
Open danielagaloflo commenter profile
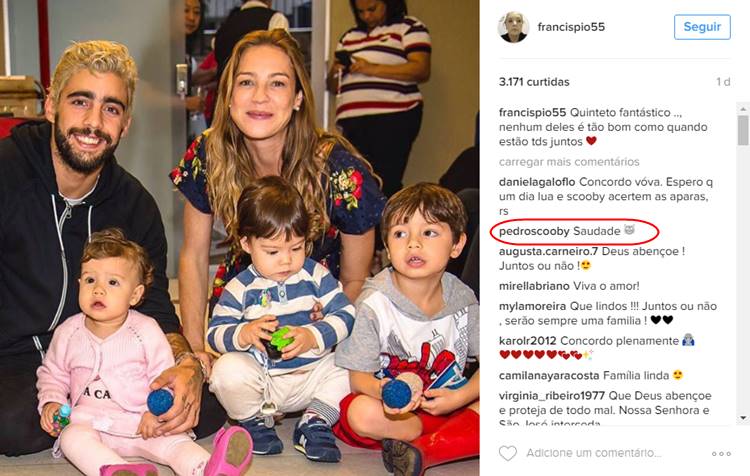[537, 182]
